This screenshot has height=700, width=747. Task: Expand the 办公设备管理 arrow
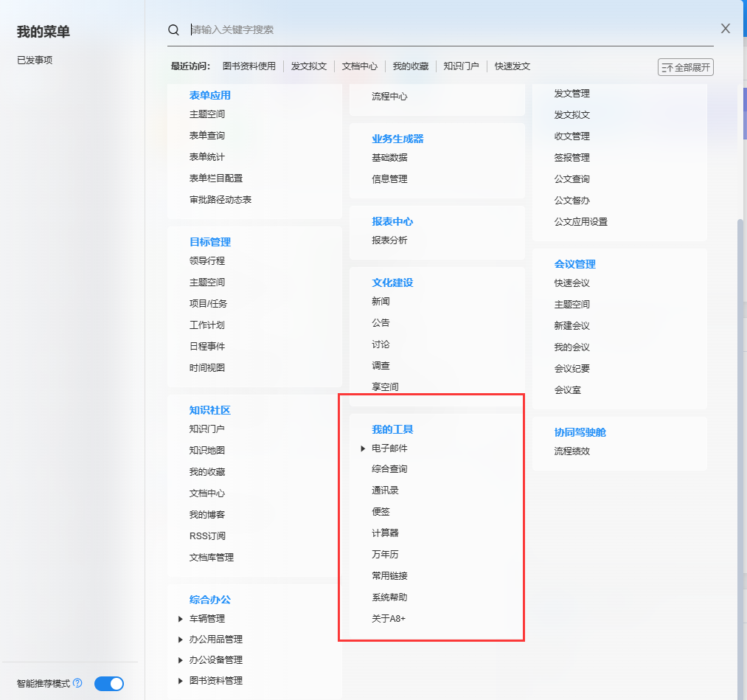click(181, 660)
